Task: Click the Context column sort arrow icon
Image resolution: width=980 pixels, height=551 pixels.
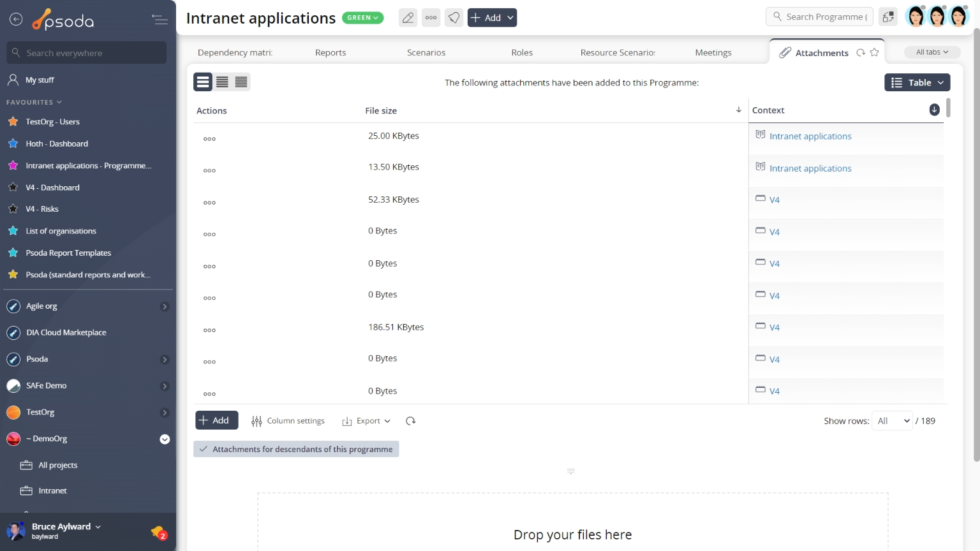Action: (934, 110)
